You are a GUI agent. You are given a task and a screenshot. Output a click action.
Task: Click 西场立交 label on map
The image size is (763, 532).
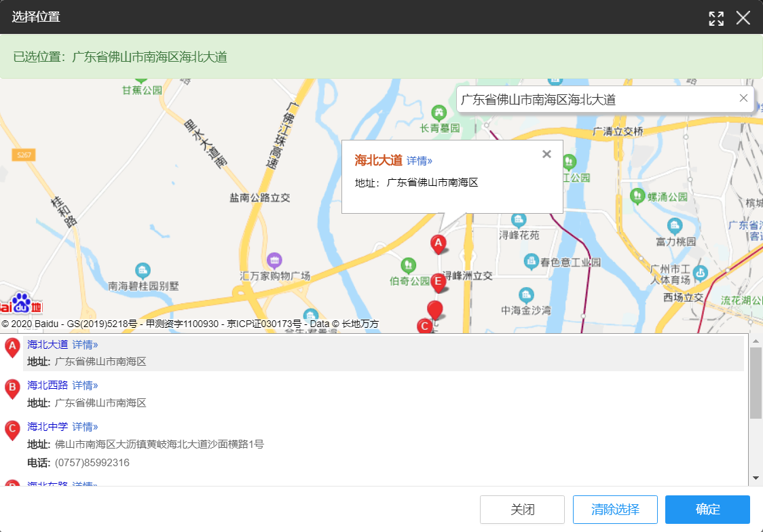click(x=683, y=297)
